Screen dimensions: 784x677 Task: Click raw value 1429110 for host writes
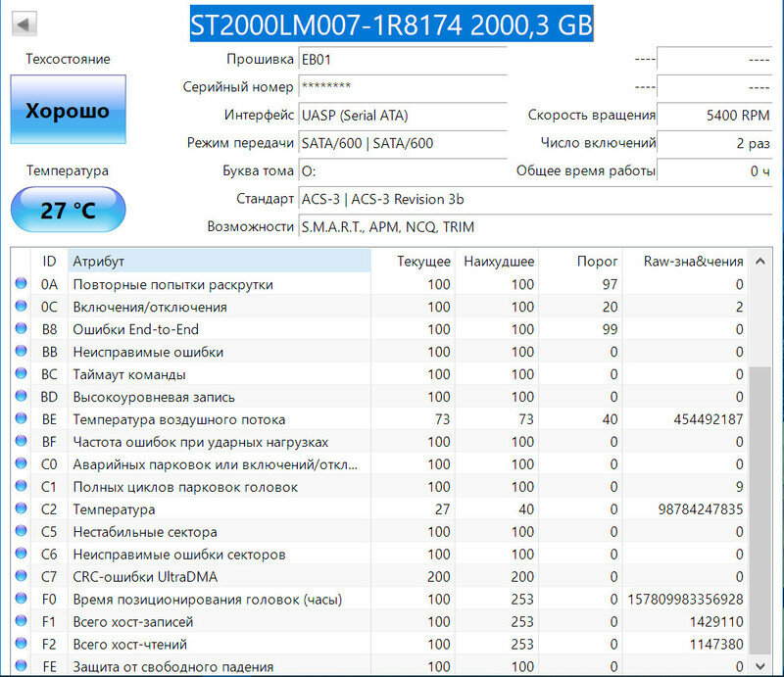pos(716,621)
